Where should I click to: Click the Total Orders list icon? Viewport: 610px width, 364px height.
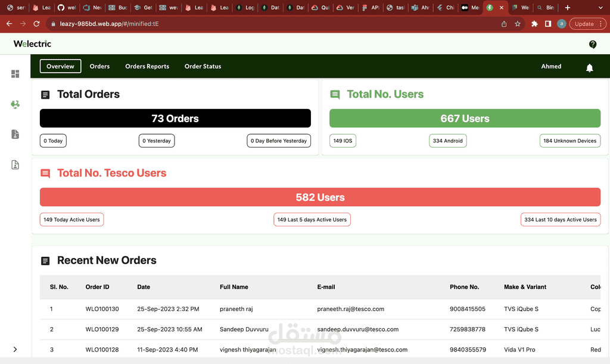click(x=45, y=95)
